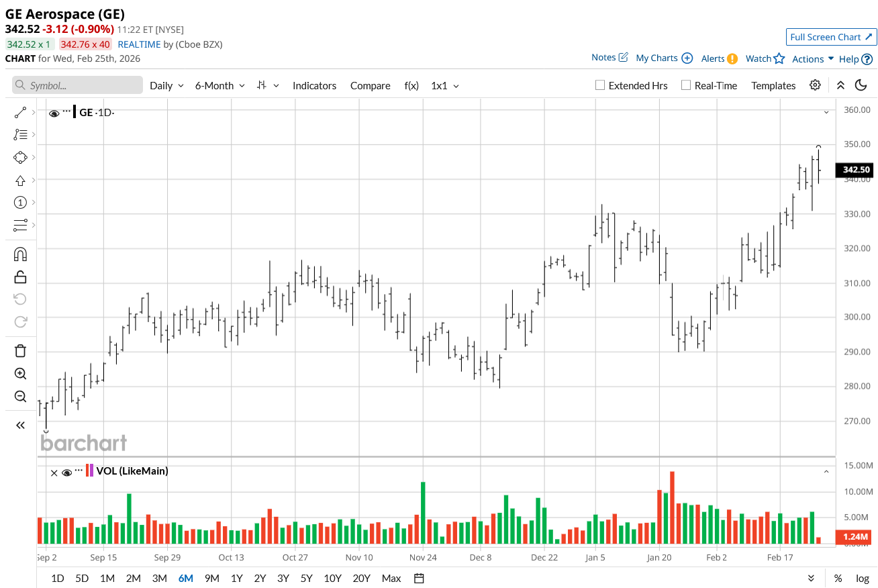Switch to the 1D time range
The height and width of the screenshot is (588, 878).
[58, 578]
